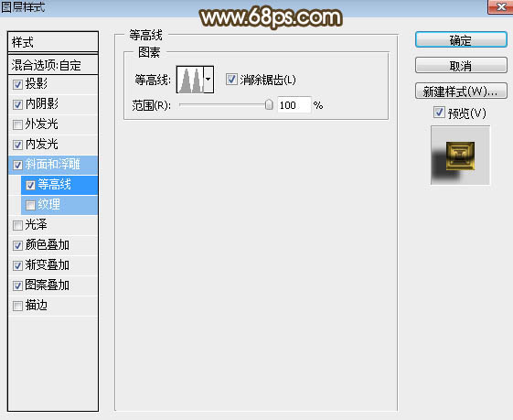Viewport: 513px width, 420px height.
Task: Uncheck the 斜面和浮雕 bevel and emboss checkbox
Action: [17, 165]
